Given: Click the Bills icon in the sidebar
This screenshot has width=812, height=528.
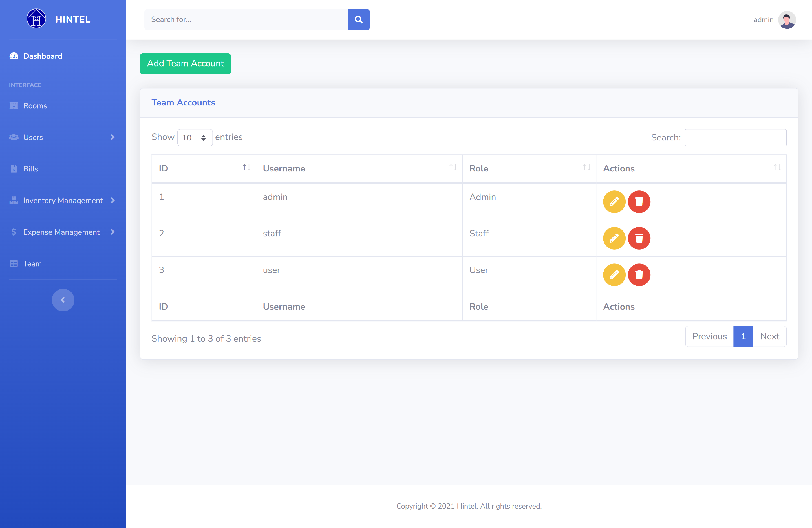Looking at the screenshot, I should pos(14,169).
